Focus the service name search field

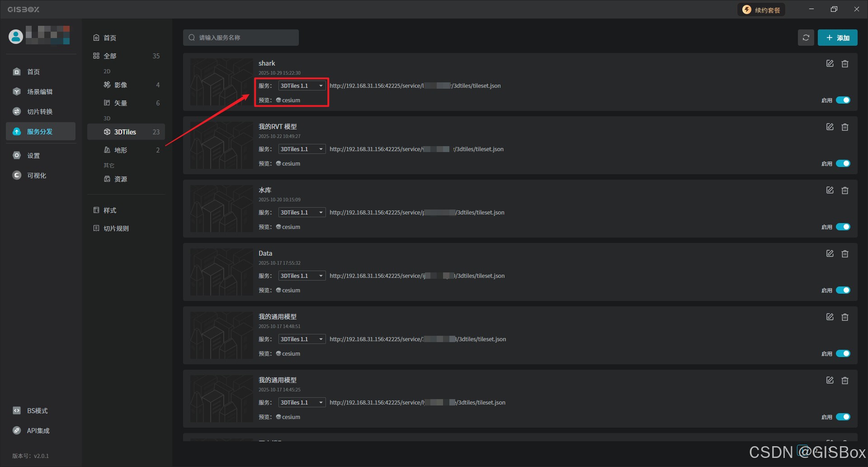pos(241,38)
